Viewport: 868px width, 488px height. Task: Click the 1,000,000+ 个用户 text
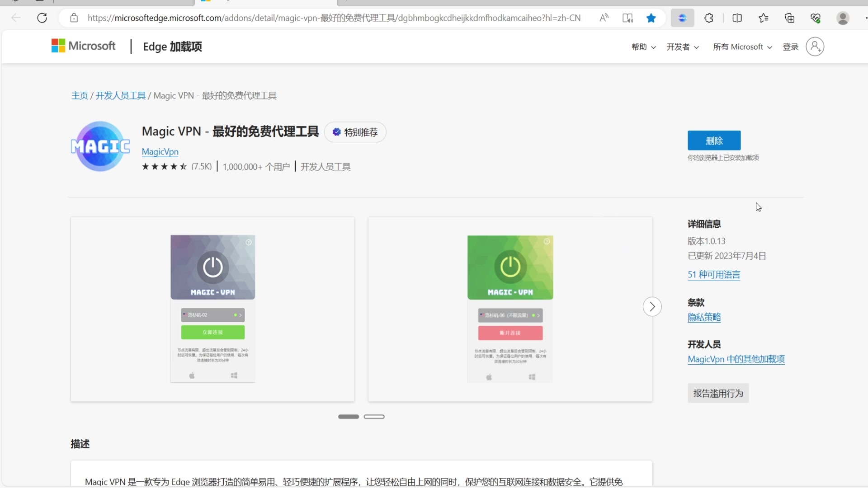point(256,167)
